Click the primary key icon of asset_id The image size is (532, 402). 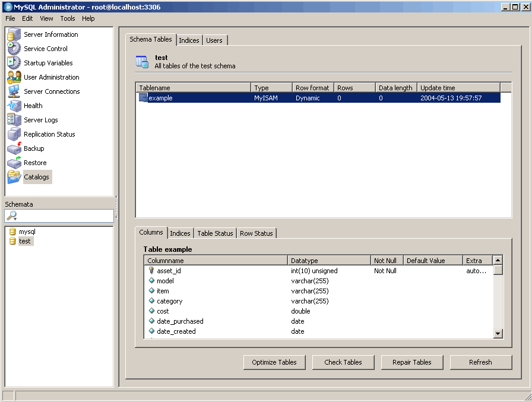coord(151,270)
